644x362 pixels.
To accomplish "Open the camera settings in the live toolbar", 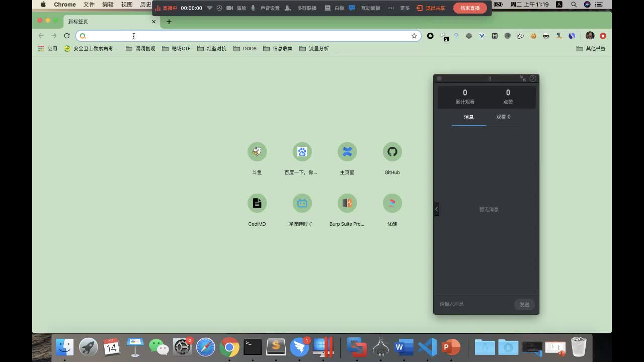I will (x=229, y=8).
